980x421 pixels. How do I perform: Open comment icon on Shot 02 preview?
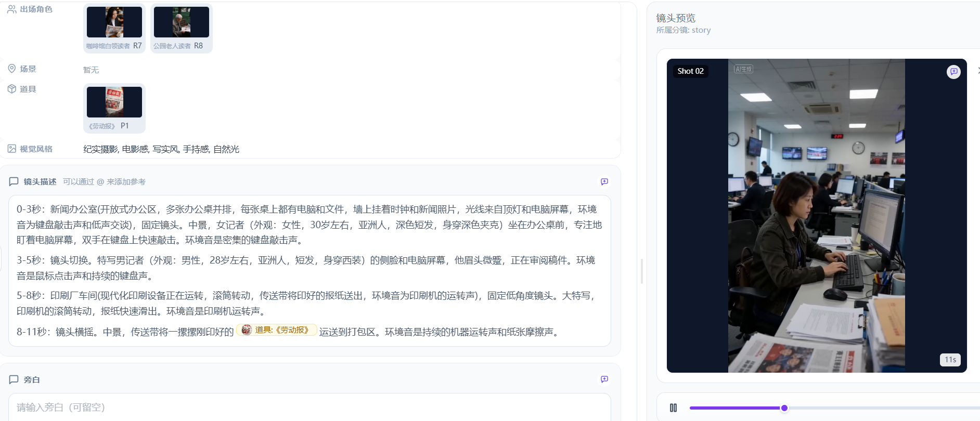953,72
